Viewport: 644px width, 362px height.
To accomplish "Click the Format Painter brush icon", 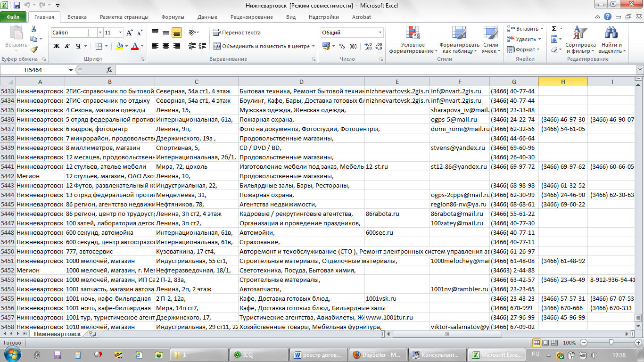I will (x=34, y=49).
